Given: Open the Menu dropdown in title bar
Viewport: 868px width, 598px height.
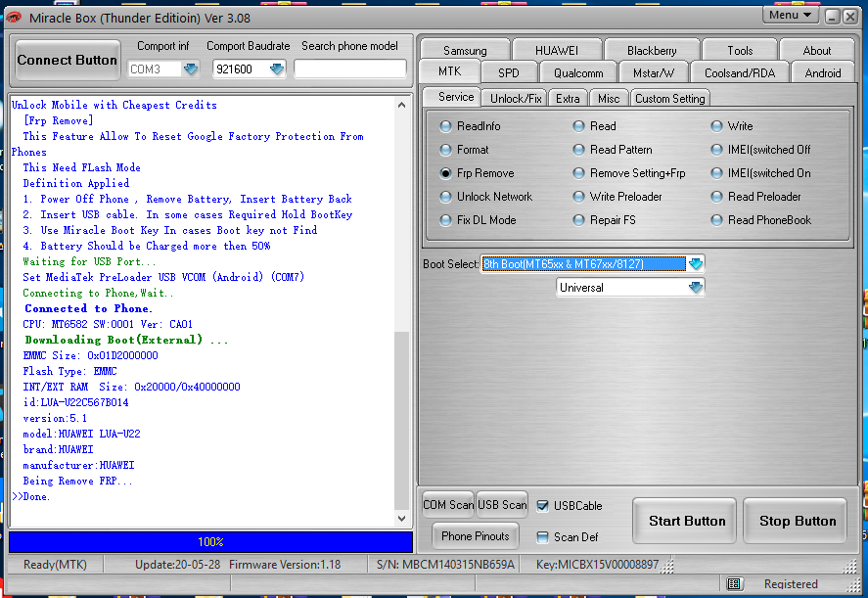Looking at the screenshot, I should tap(790, 15).
